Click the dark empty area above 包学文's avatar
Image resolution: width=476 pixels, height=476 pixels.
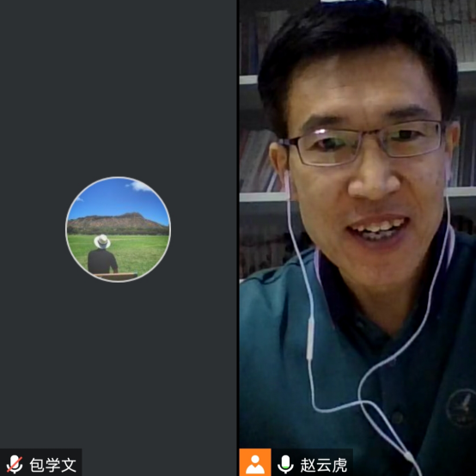click(x=118, y=88)
